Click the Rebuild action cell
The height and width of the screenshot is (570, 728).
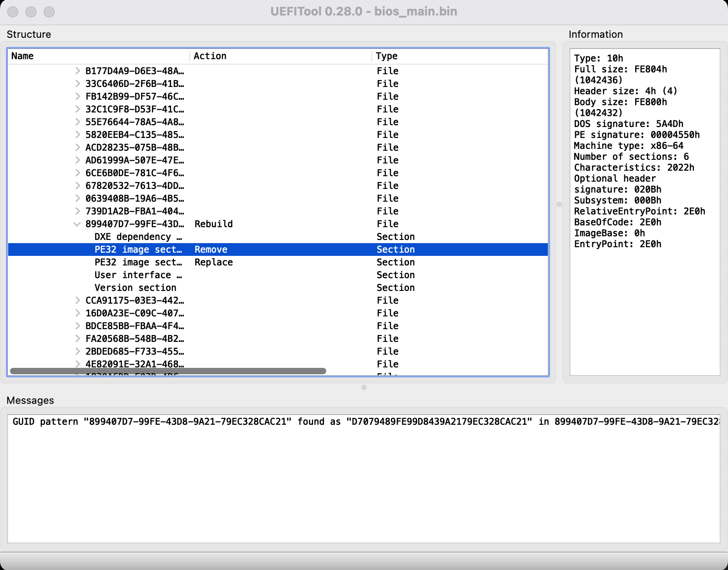coord(214,224)
